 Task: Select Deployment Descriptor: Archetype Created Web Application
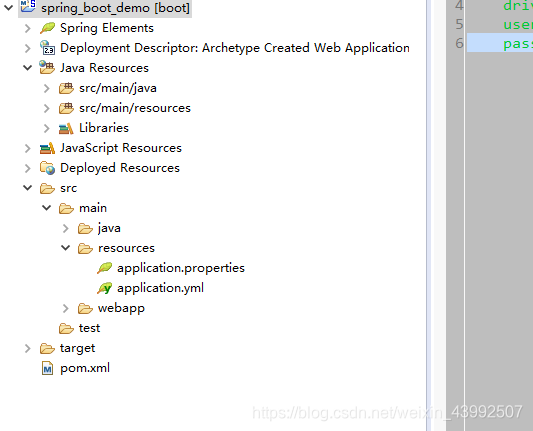[x=235, y=48]
